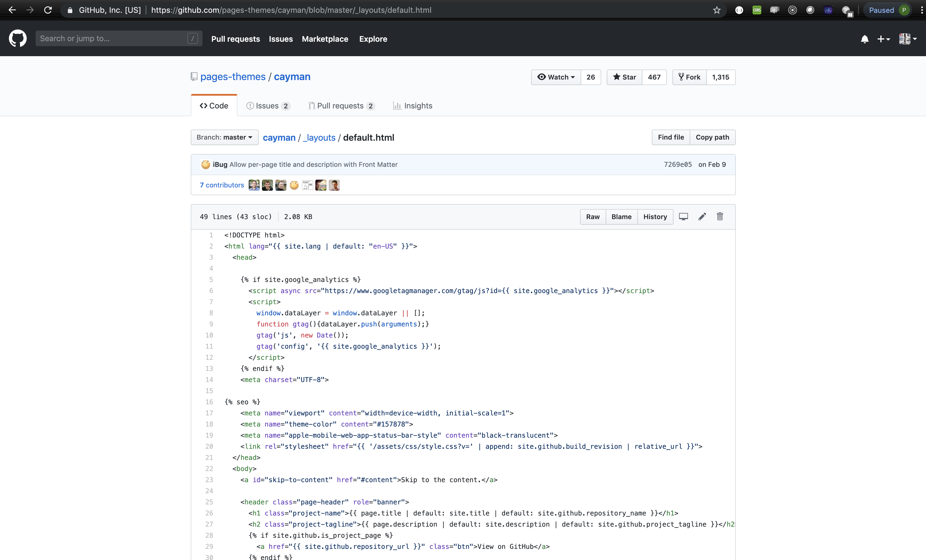The height and width of the screenshot is (560, 926).
Task: Click the cayman repository title link
Action: pos(292,77)
